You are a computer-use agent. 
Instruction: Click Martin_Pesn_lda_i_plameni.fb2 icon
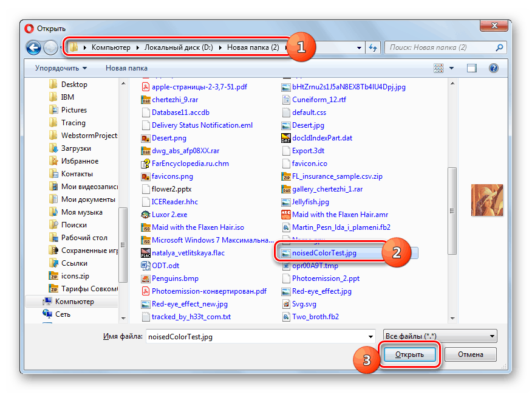(x=286, y=227)
